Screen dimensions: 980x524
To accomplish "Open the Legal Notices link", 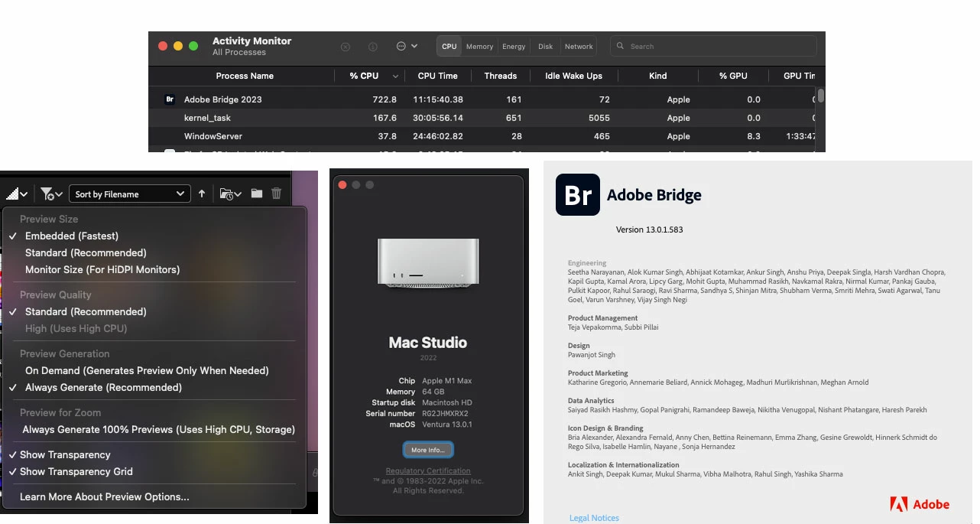I will tap(594, 518).
